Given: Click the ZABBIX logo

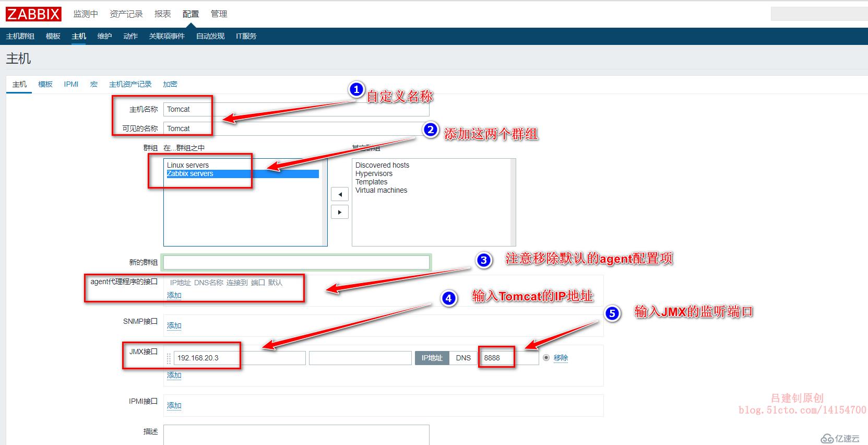Looking at the screenshot, I should point(34,14).
